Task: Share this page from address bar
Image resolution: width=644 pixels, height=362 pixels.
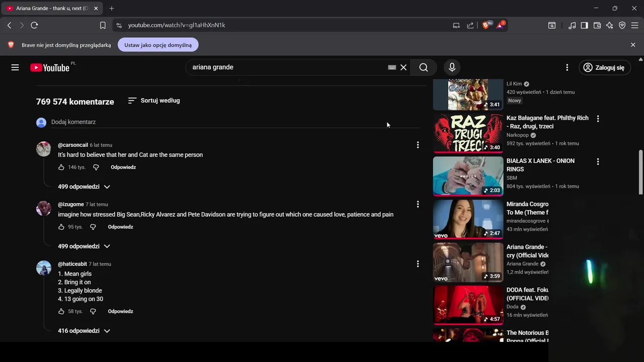Action: [x=470, y=25]
